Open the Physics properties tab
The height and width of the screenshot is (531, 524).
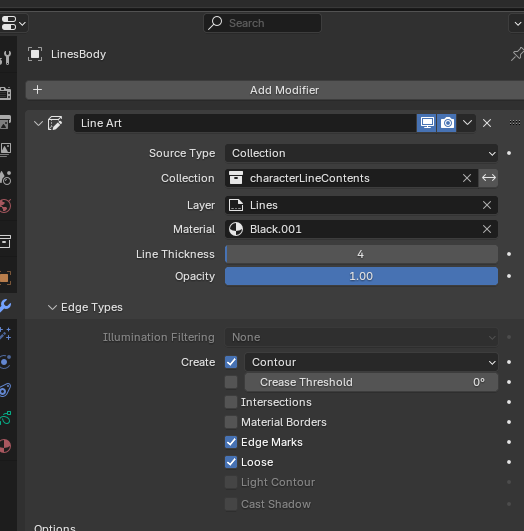coord(6,362)
